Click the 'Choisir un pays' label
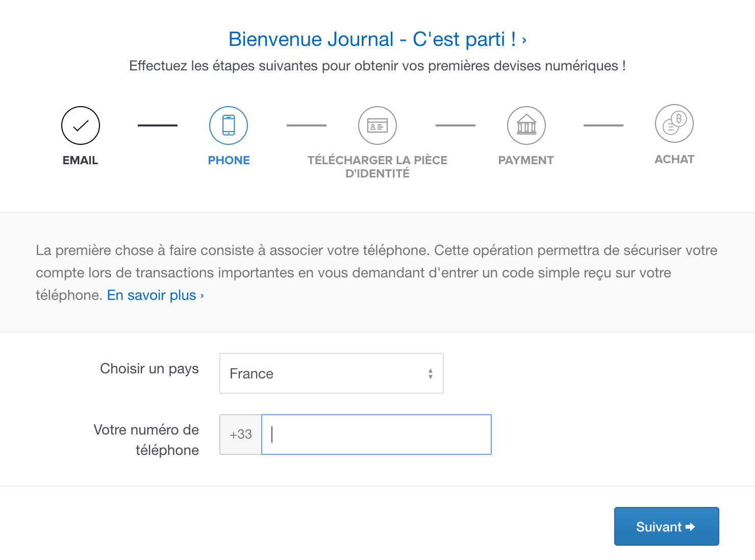Viewport: 755px width, 560px height. (x=149, y=369)
